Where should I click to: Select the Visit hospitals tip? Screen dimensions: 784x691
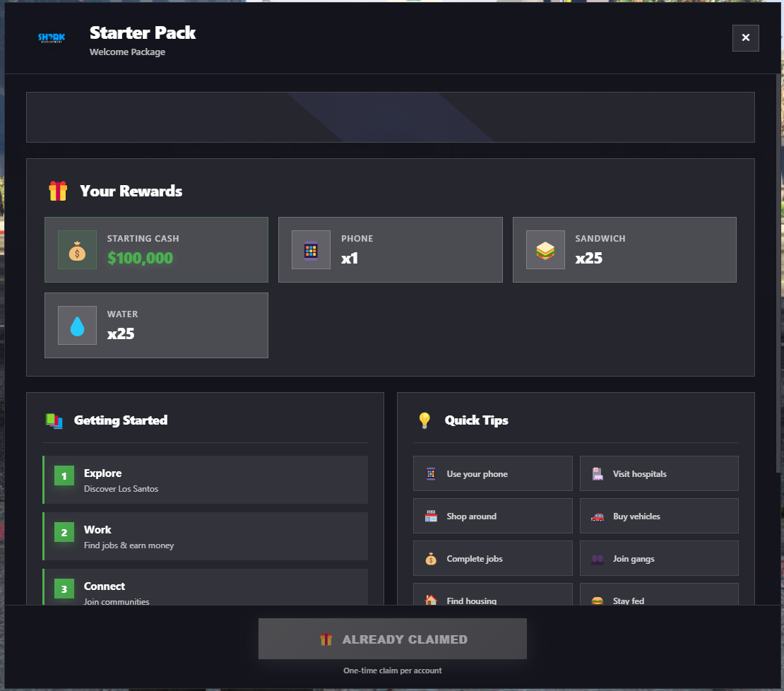[658, 473]
